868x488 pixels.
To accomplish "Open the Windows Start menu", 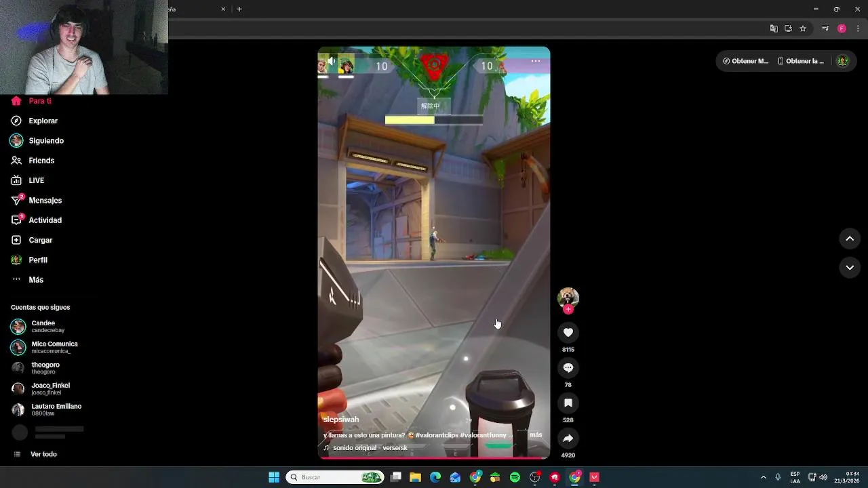I will 274,477.
